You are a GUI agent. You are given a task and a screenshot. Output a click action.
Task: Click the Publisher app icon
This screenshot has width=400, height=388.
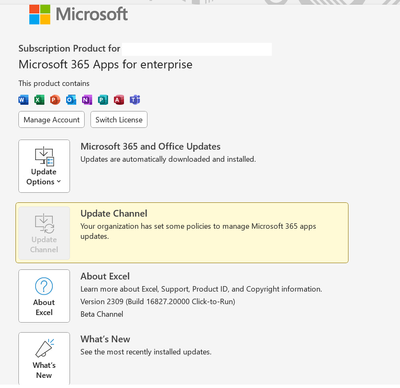tap(103, 100)
